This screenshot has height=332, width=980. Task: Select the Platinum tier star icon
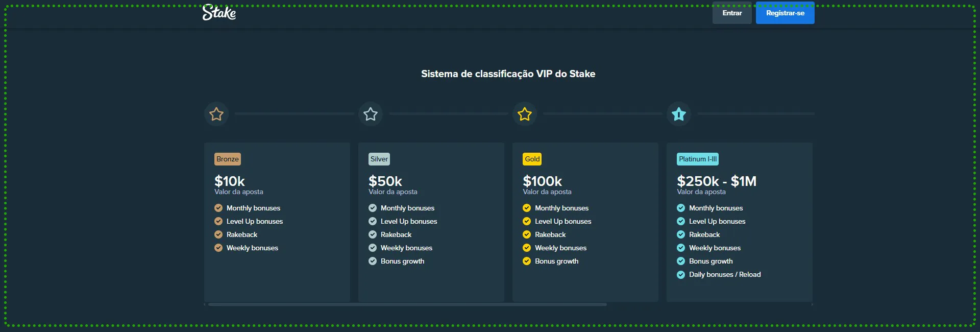coord(678,114)
